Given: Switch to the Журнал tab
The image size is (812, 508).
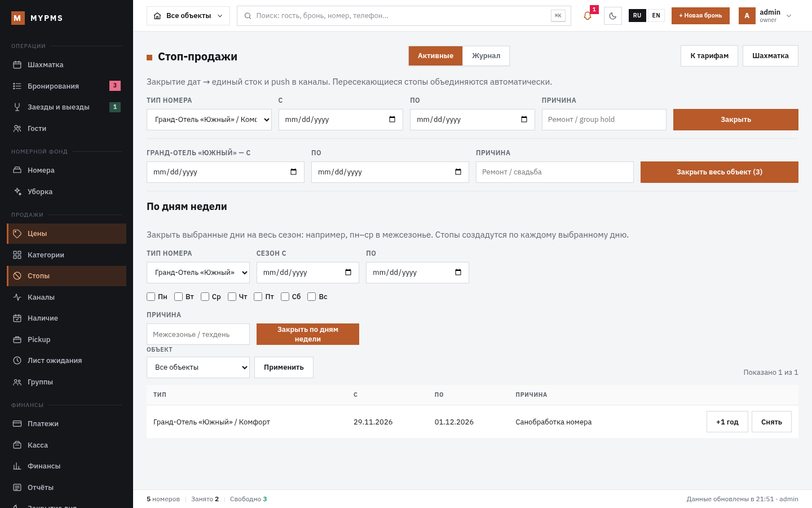Looking at the screenshot, I should [x=486, y=56].
